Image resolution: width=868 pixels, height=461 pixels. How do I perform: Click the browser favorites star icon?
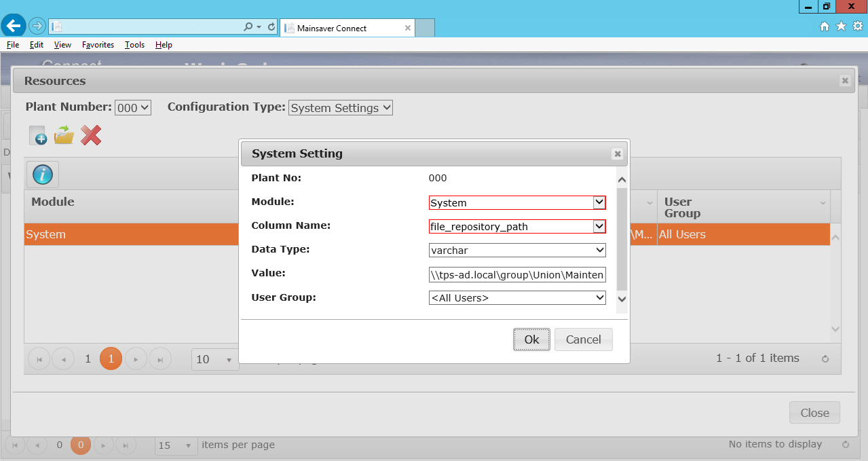[841, 26]
